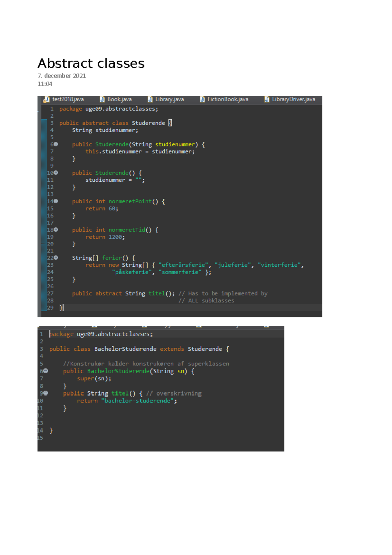
Task: Open the Book.java editor tab
Action: tap(119, 99)
